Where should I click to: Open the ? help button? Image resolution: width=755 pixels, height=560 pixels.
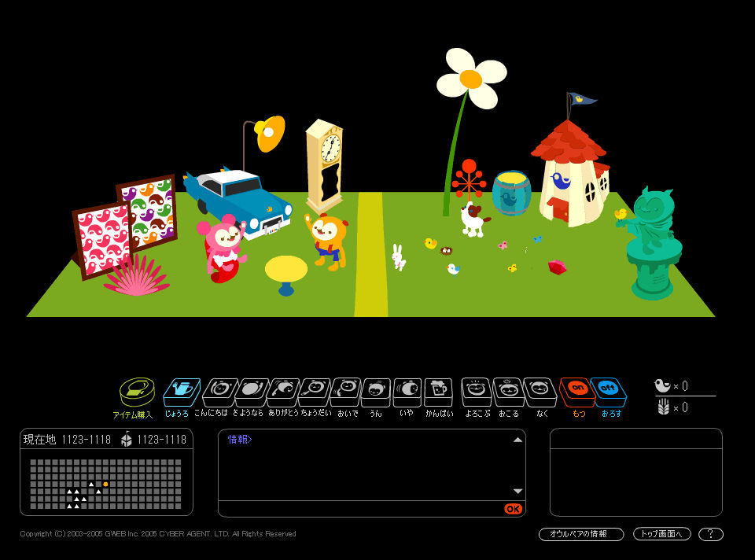[x=710, y=534]
